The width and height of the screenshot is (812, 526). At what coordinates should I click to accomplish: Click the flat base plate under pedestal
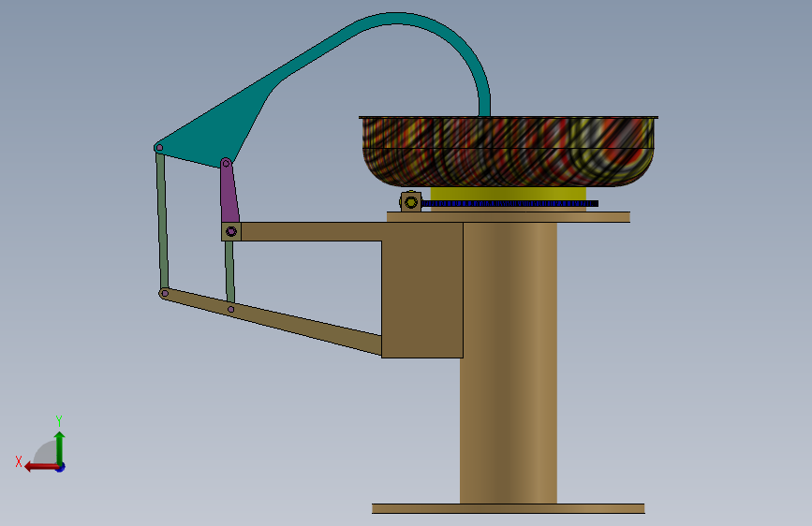tap(508, 508)
